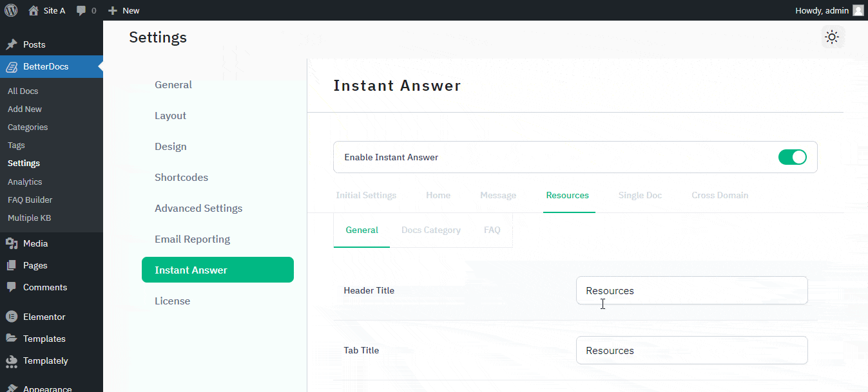Select the Advanced Settings section
Viewport: 868px width, 392px height.
pos(198,208)
